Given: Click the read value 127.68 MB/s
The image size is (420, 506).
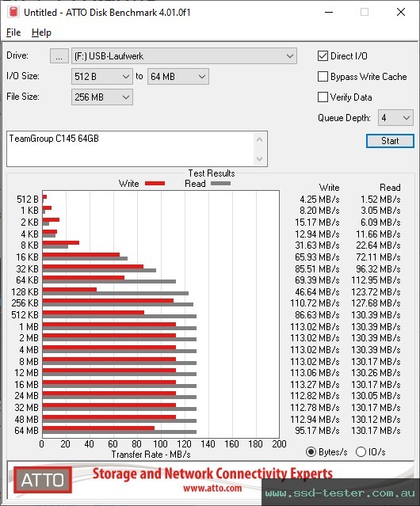Looking at the screenshot, I should click(x=376, y=303).
